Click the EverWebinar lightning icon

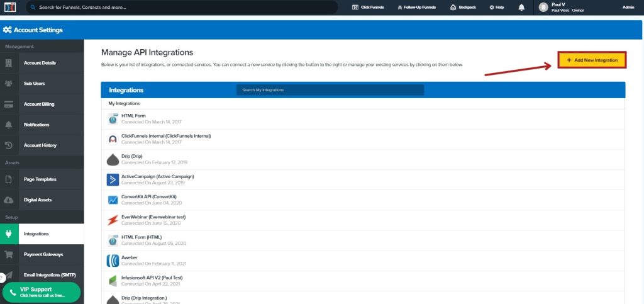[113, 220]
